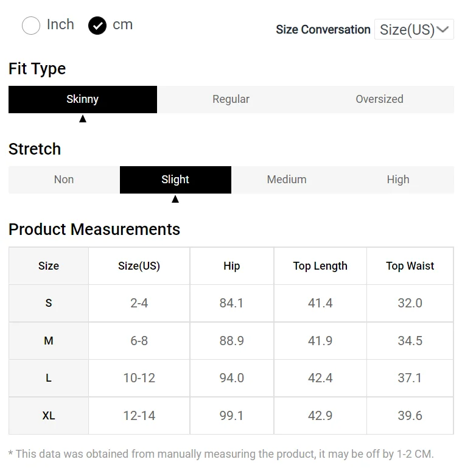The height and width of the screenshot is (476, 462).
Task: Click the Top Waist column header
Action: tap(410, 266)
